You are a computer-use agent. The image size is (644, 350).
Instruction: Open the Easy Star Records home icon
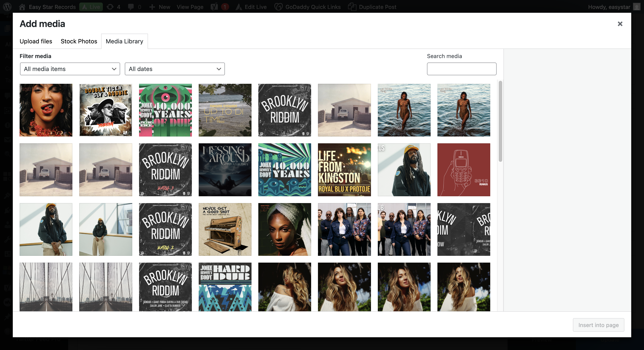click(x=22, y=7)
